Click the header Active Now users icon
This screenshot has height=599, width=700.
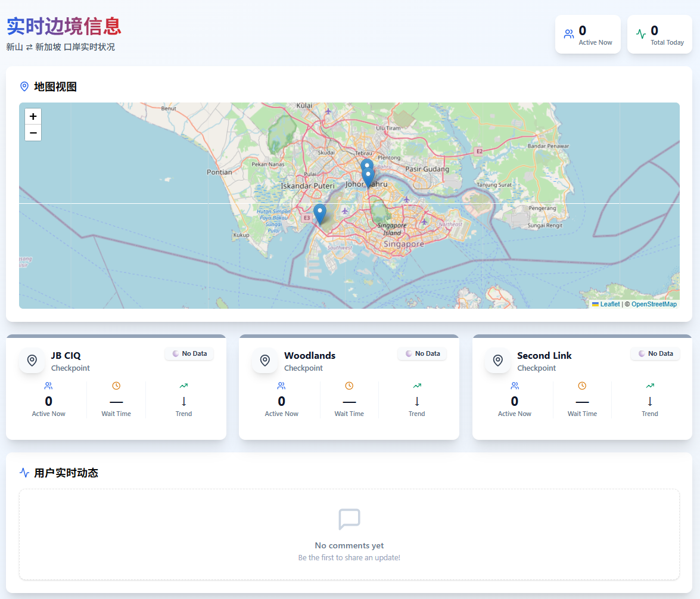[x=569, y=35]
